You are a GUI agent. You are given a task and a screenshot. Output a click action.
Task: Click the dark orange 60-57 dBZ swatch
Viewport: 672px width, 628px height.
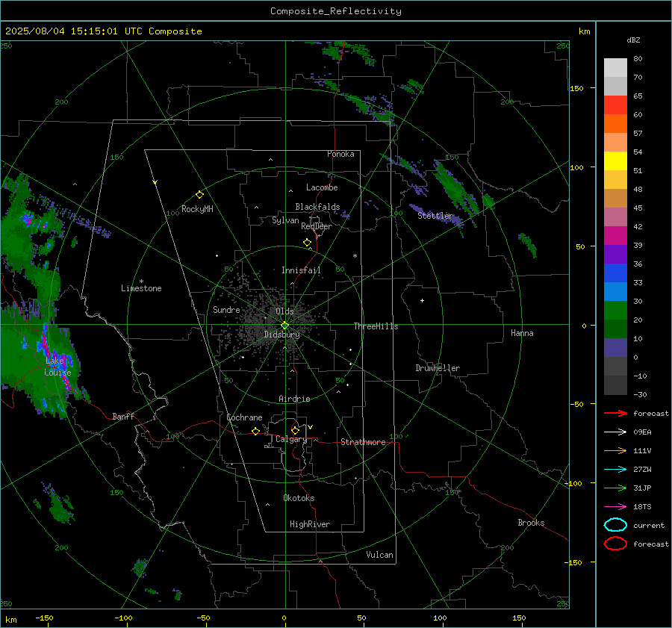(x=615, y=123)
